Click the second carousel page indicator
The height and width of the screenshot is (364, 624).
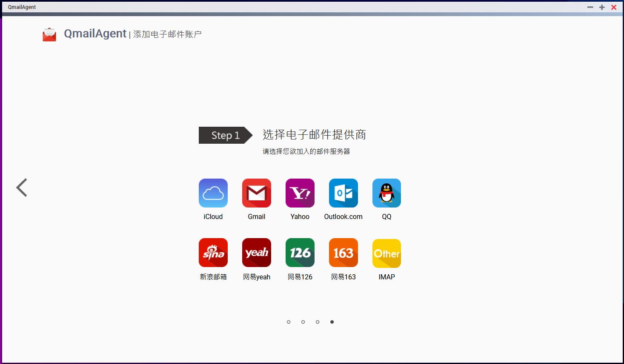coord(303,322)
